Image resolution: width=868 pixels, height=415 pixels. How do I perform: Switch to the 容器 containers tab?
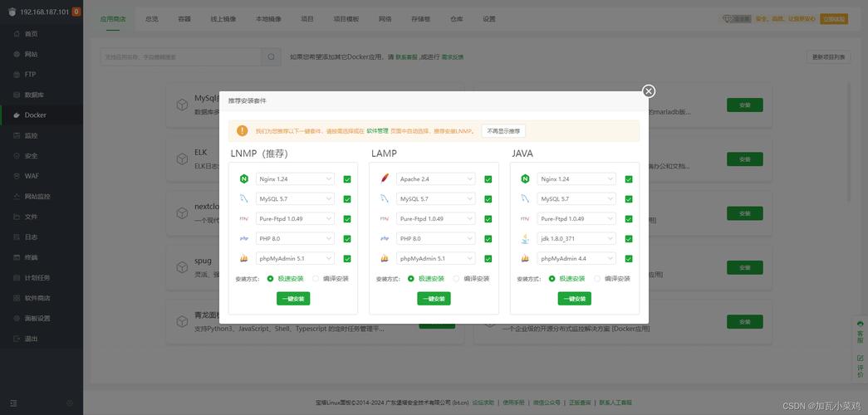pos(184,19)
